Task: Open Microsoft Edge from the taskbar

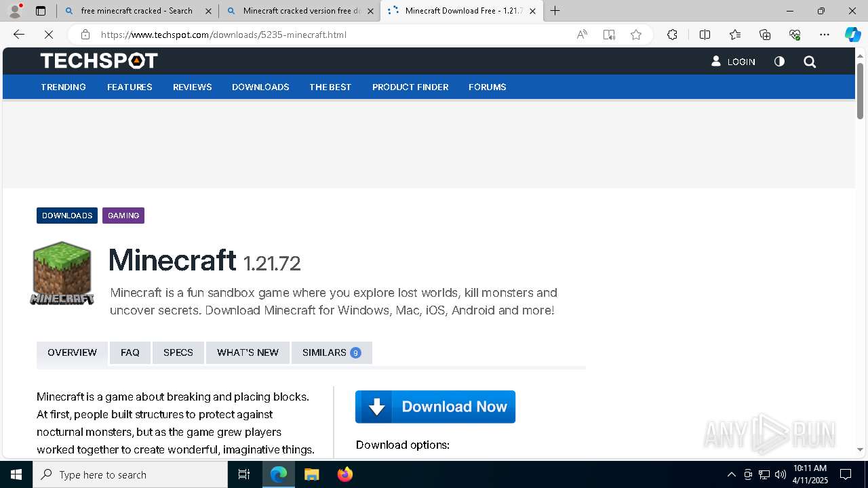Action: [279, 474]
